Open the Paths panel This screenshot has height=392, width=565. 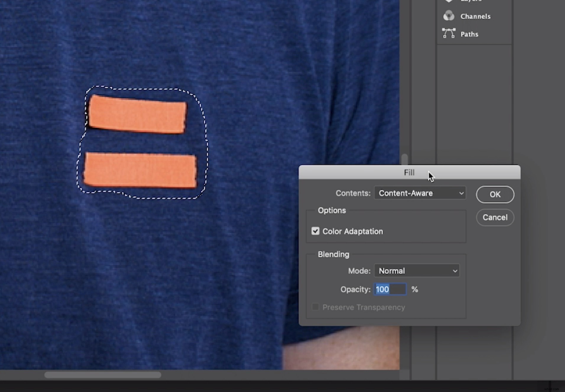pos(469,34)
